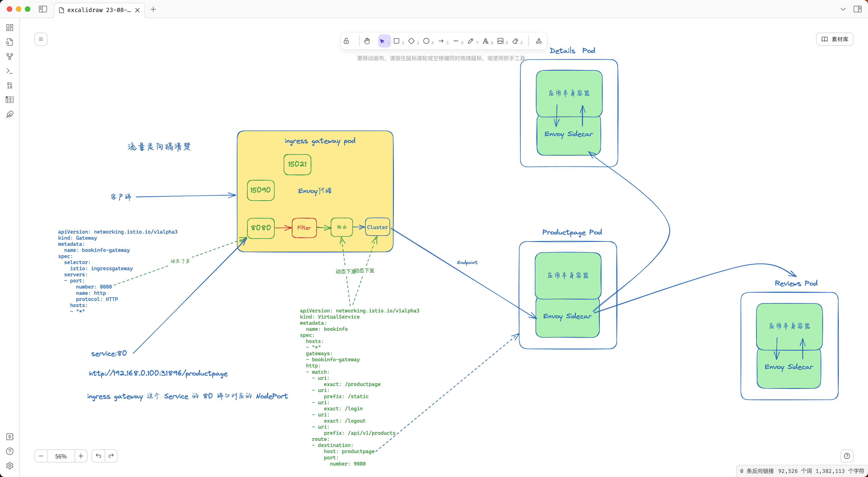868x477 pixels.
Task: Open a new tab with plus
Action: [x=153, y=9]
